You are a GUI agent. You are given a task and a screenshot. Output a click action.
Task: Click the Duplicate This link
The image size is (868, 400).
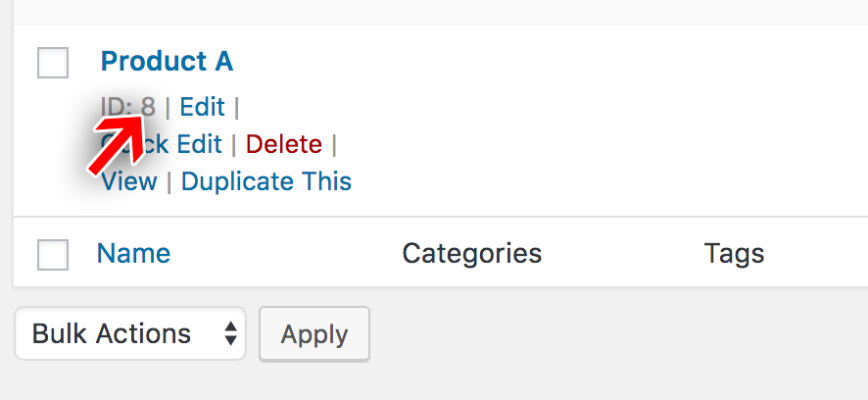265,181
